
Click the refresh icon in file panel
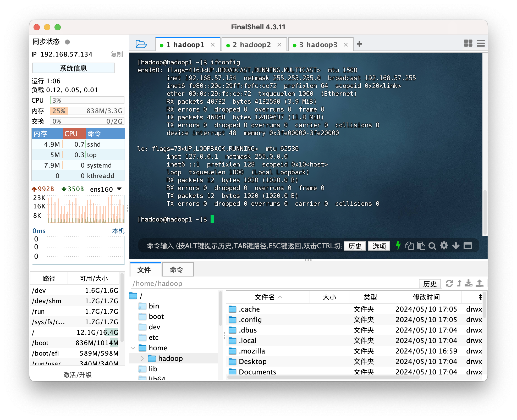click(x=449, y=283)
